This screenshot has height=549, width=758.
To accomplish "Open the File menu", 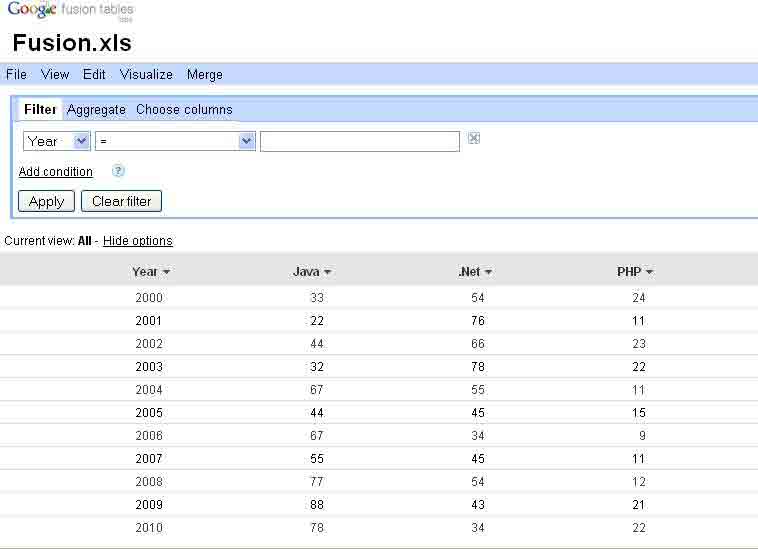I will [x=16, y=75].
